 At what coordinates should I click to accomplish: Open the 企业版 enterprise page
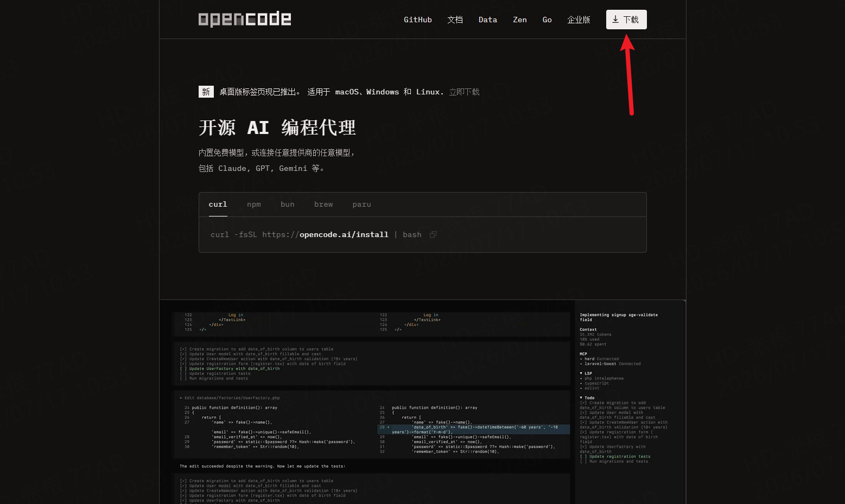579,20
